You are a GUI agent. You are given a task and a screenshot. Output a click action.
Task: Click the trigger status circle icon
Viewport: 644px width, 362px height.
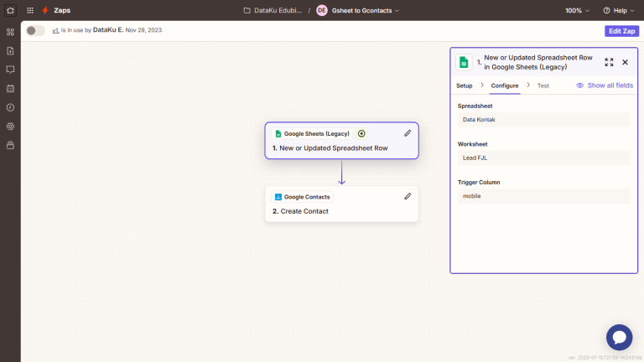(361, 133)
